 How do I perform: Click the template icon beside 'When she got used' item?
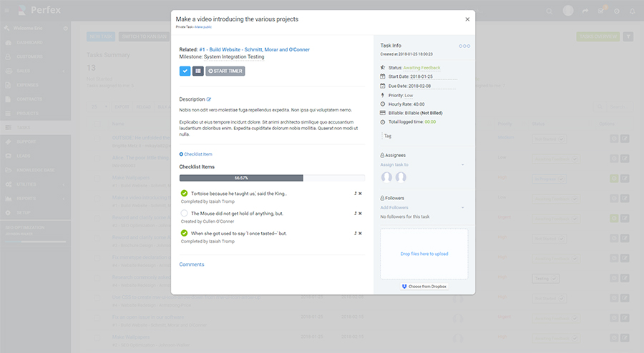355,233
